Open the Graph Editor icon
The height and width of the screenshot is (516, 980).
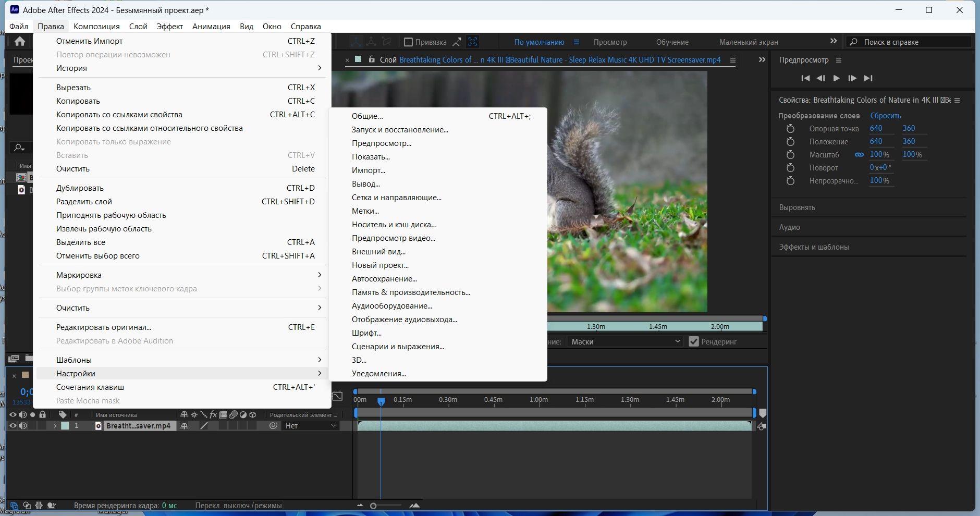pos(338,396)
